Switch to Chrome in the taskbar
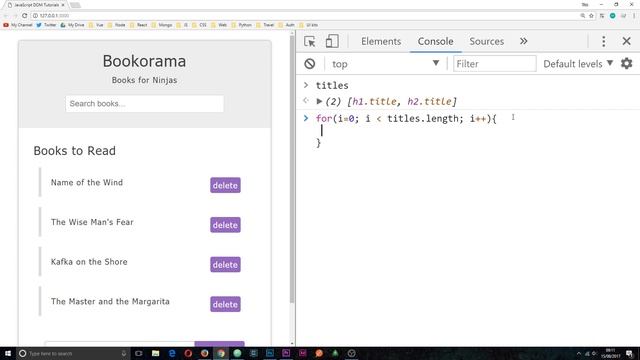This screenshot has width=640, height=360. coord(221,353)
